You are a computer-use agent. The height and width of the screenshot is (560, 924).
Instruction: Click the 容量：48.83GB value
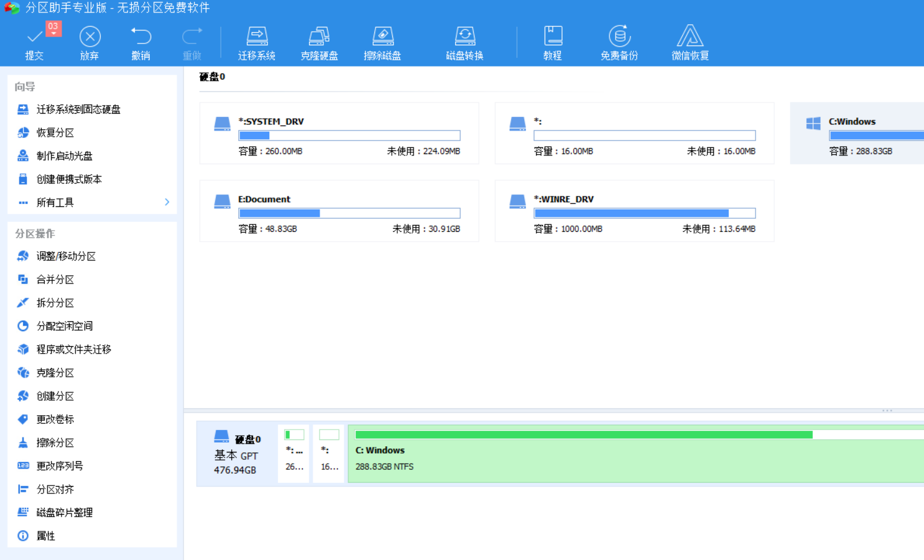(268, 229)
